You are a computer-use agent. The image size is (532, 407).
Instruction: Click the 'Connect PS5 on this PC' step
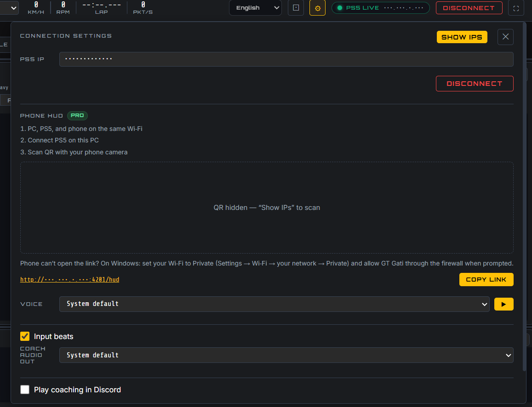click(x=60, y=140)
